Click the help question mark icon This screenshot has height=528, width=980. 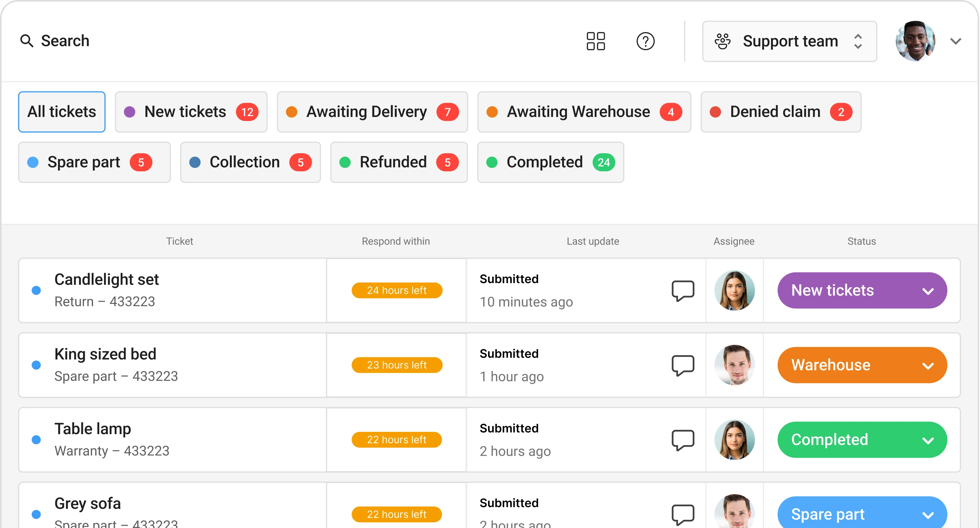[645, 41]
